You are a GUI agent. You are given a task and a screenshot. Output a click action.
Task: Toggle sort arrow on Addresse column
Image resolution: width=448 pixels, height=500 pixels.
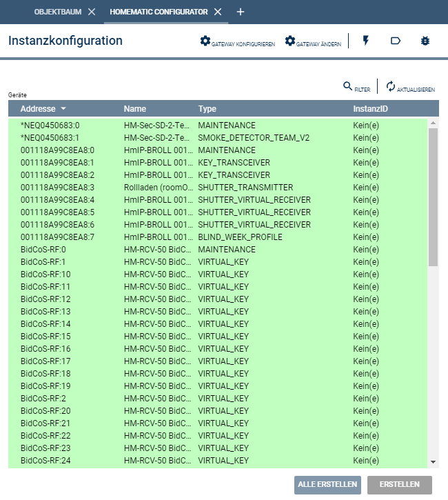coord(63,109)
